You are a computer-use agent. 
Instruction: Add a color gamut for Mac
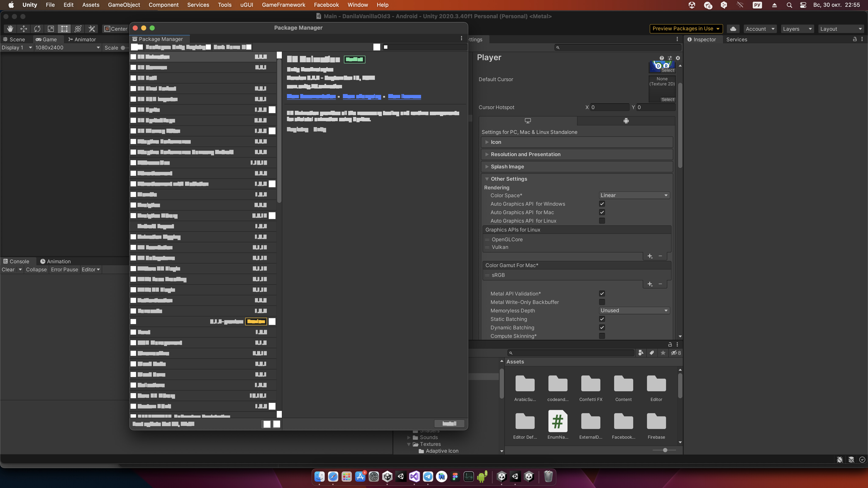click(650, 284)
